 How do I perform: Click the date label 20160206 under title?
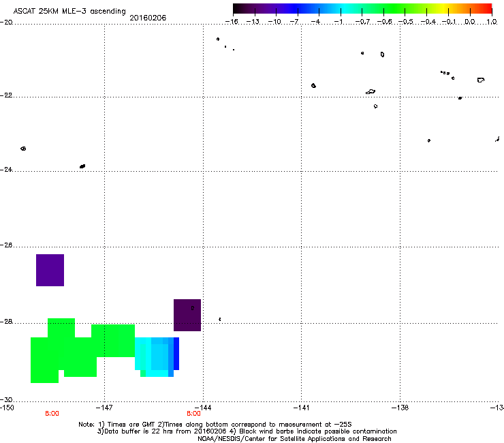coord(148,18)
